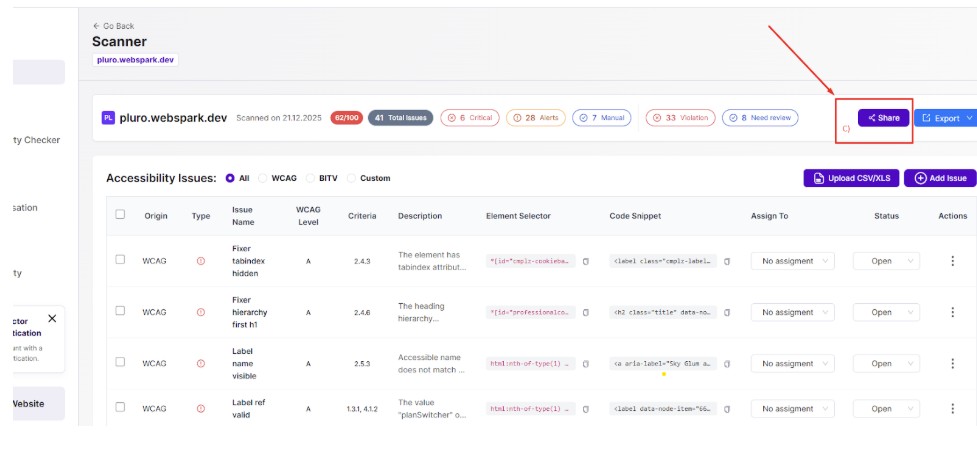Copy element selector for Label ref valid row
The height and width of the screenshot is (475, 977).
click(x=586, y=409)
